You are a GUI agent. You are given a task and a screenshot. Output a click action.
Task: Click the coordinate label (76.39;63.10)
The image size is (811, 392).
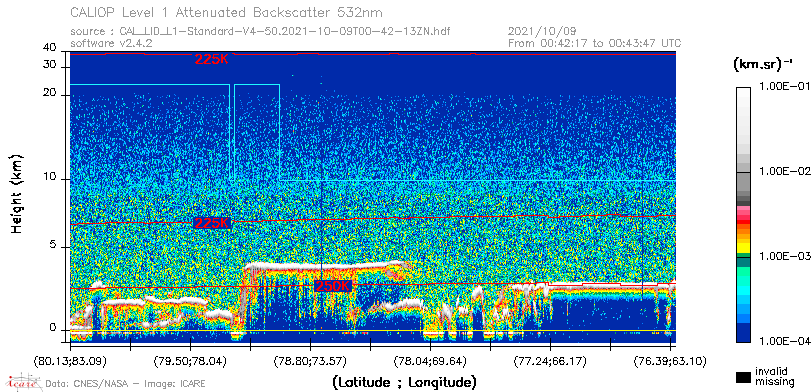[670, 360]
